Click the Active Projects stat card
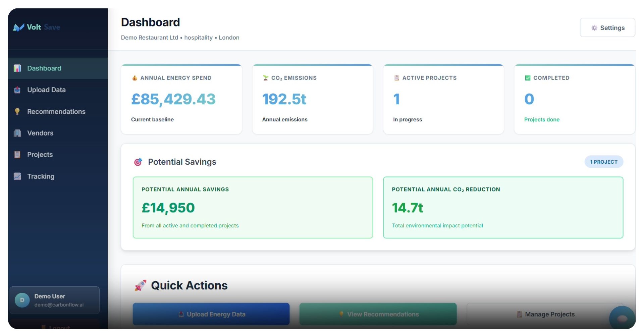Image resolution: width=644 pixels, height=334 pixels. pyautogui.click(x=443, y=99)
